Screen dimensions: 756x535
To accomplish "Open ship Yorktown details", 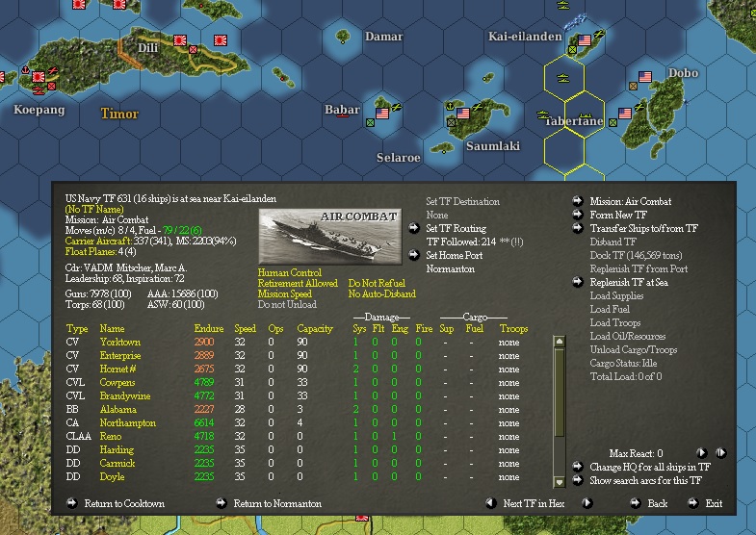I will [120, 342].
